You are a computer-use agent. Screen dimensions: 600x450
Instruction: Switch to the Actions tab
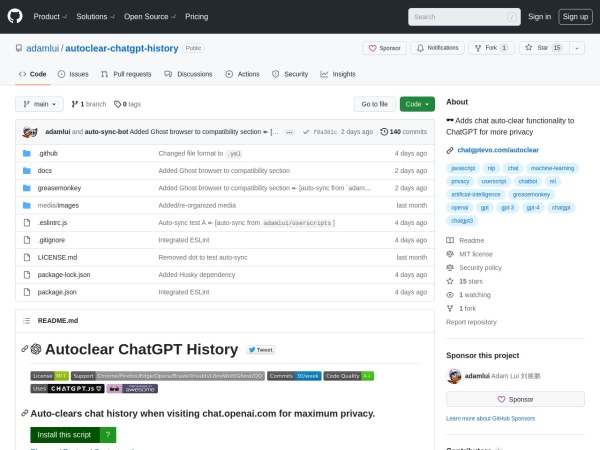point(242,74)
